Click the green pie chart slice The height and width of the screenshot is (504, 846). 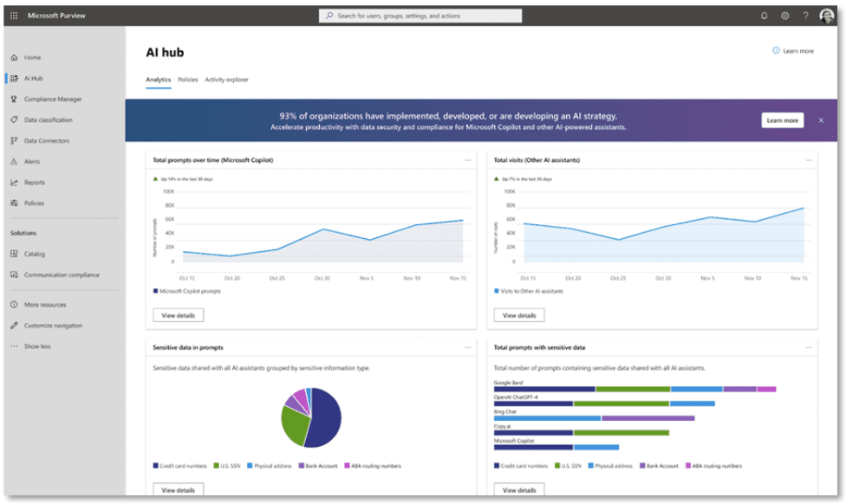(294, 426)
